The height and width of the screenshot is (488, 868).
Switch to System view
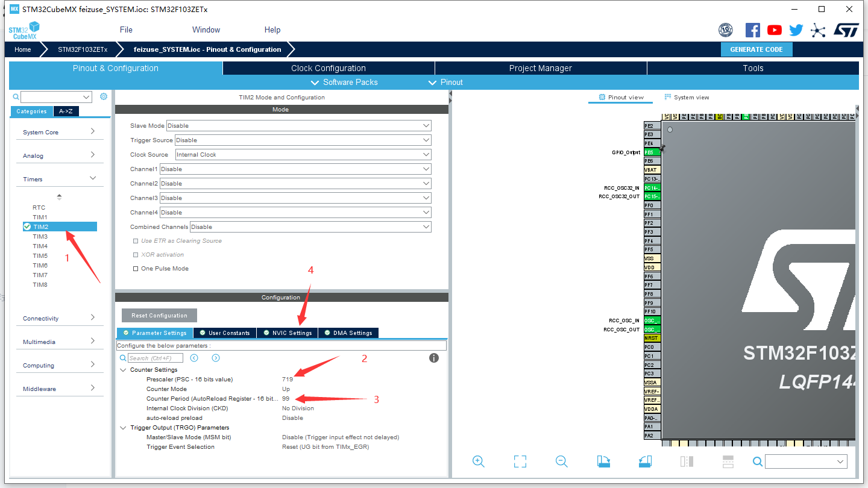point(687,97)
